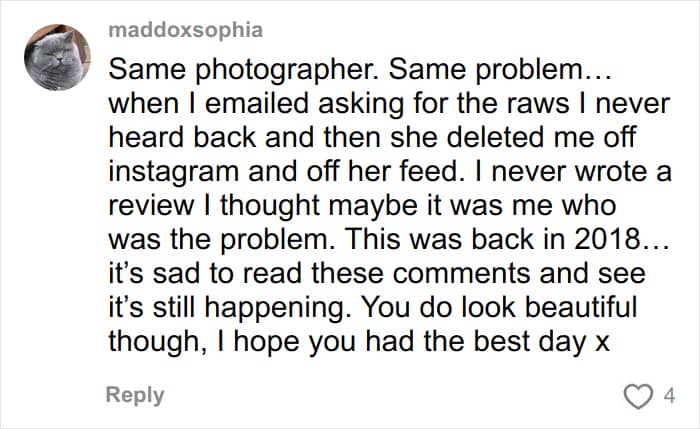
Task: Click the line starting 'review I thought maybe'
Action: [362, 206]
